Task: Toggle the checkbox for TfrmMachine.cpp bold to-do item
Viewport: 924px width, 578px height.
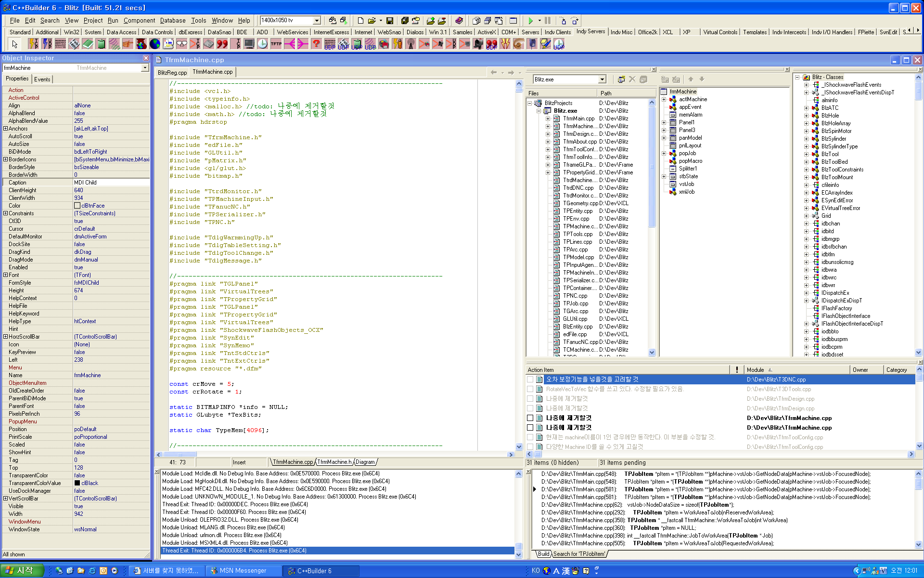Action: coord(530,418)
